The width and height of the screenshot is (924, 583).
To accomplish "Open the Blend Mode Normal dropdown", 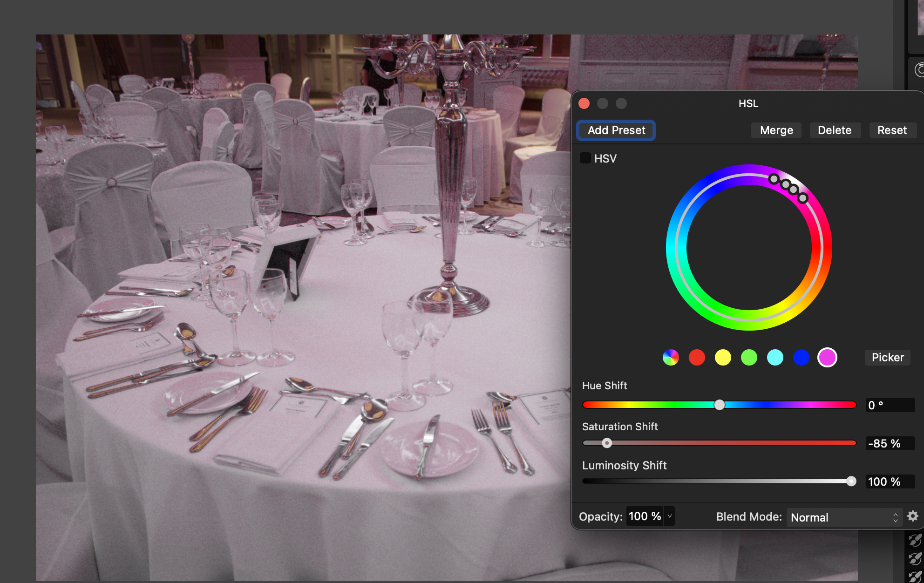I will [x=844, y=517].
